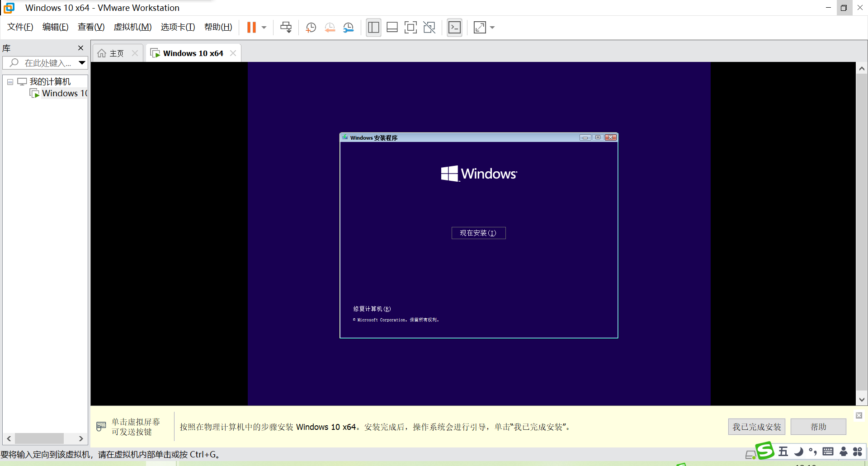Enter full screen mode
Viewport: 868px width, 466px height.
pyautogui.click(x=410, y=28)
